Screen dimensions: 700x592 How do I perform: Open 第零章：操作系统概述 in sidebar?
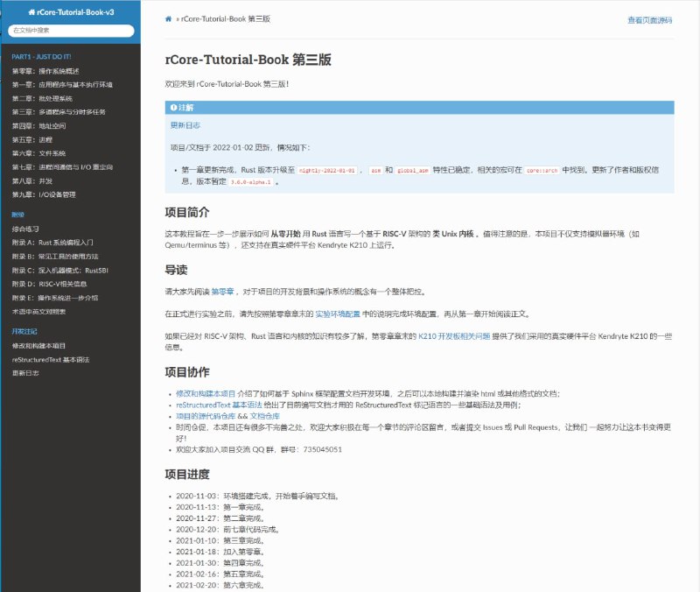click(45, 71)
